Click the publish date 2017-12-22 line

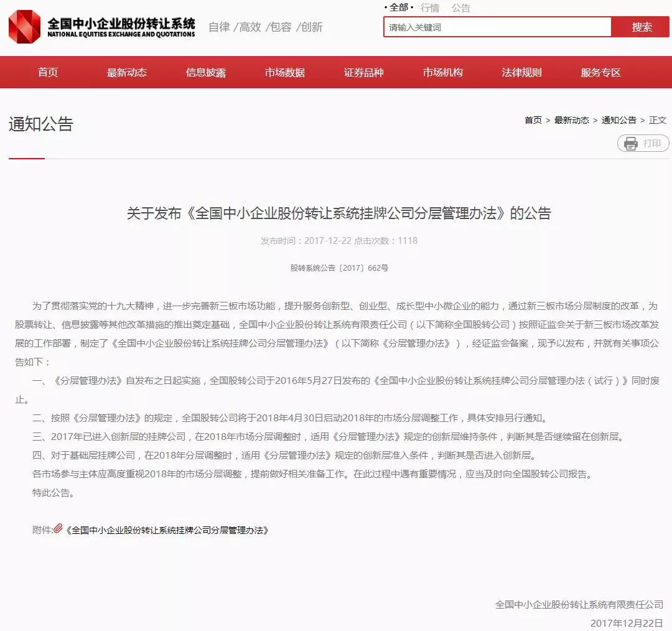(x=339, y=240)
